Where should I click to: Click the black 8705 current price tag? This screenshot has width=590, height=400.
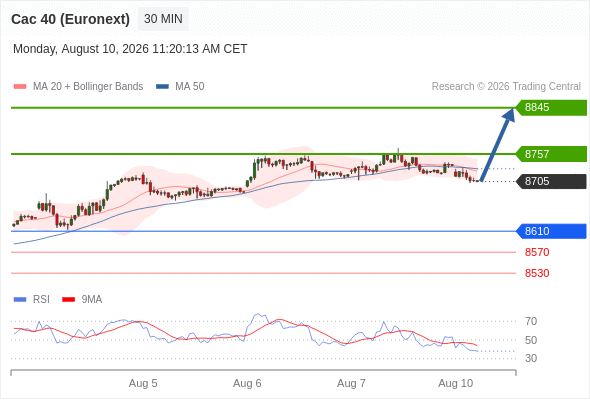pyautogui.click(x=551, y=181)
